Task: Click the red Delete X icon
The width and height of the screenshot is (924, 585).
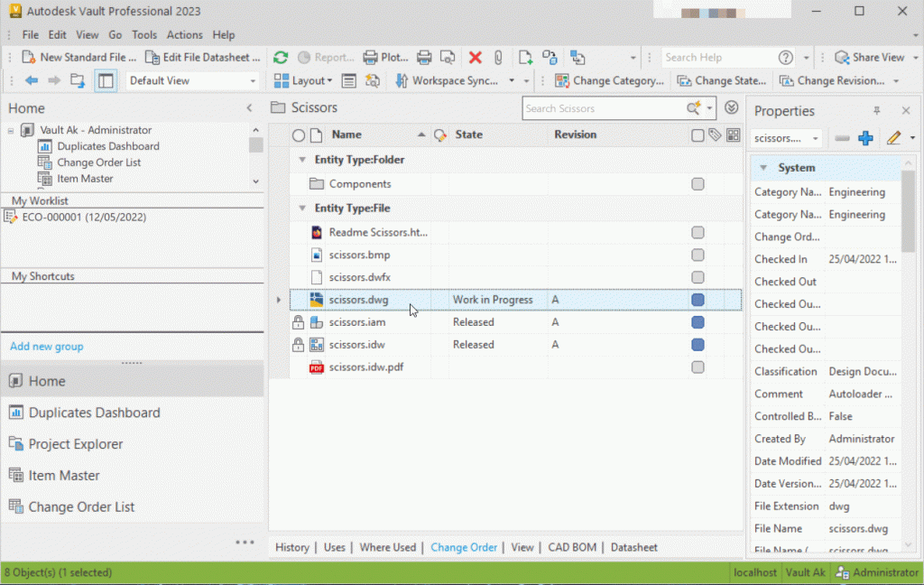Action: (x=475, y=57)
